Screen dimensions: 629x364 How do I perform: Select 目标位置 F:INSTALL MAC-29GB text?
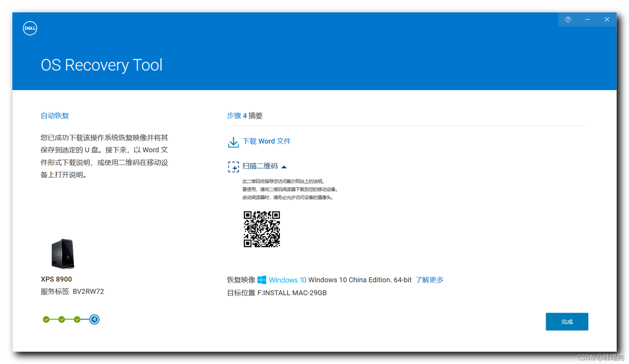[x=277, y=293]
